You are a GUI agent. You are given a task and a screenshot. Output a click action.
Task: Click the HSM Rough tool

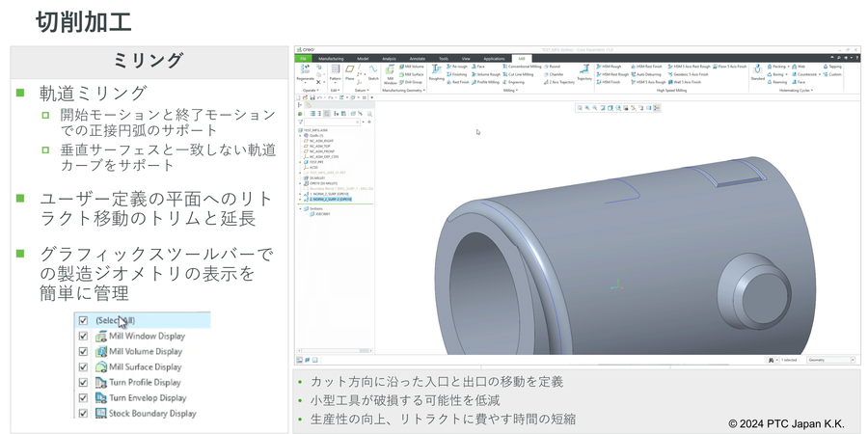click(x=610, y=67)
